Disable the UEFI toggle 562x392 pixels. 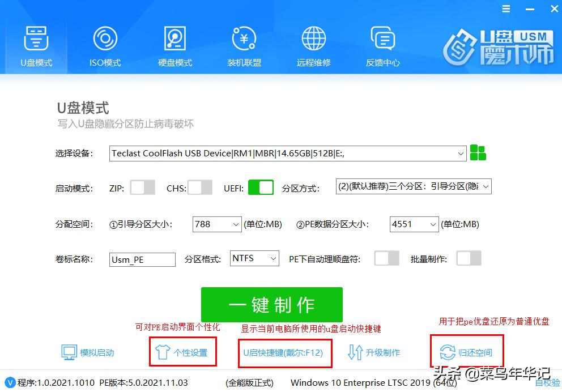(261, 188)
